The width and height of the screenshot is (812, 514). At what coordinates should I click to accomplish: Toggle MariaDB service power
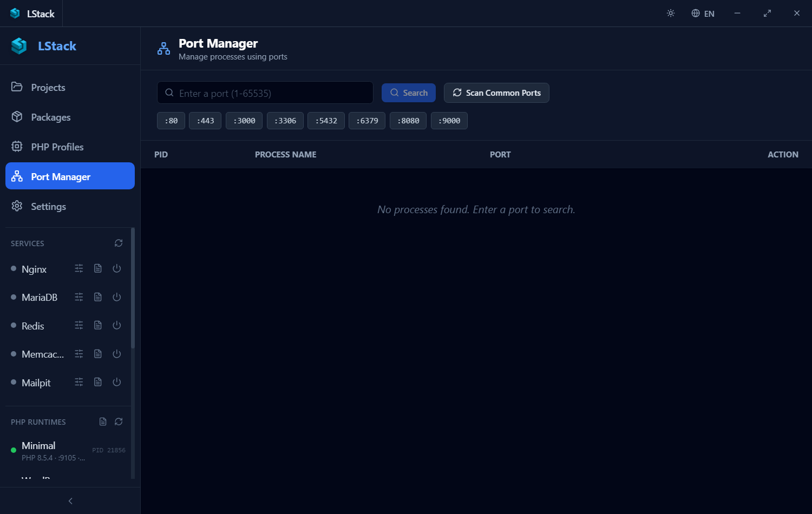coord(116,297)
